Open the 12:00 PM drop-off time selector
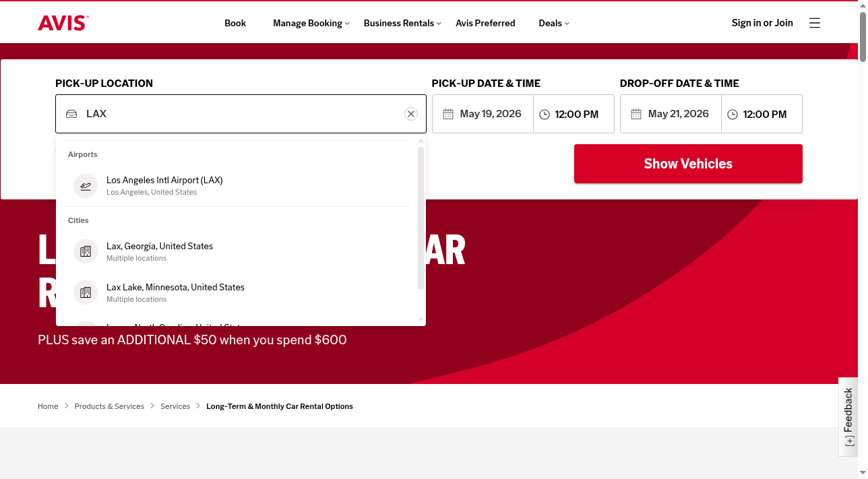Image resolution: width=868 pixels, height=479 pixels. pyautogui.click(x=762, y=114)
